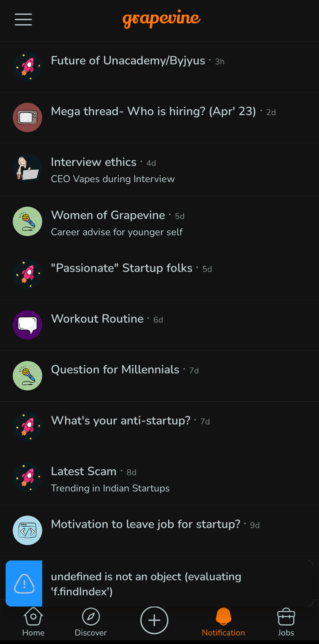Tap the TV avatar beside Mega thread

(x=27, y=117)
